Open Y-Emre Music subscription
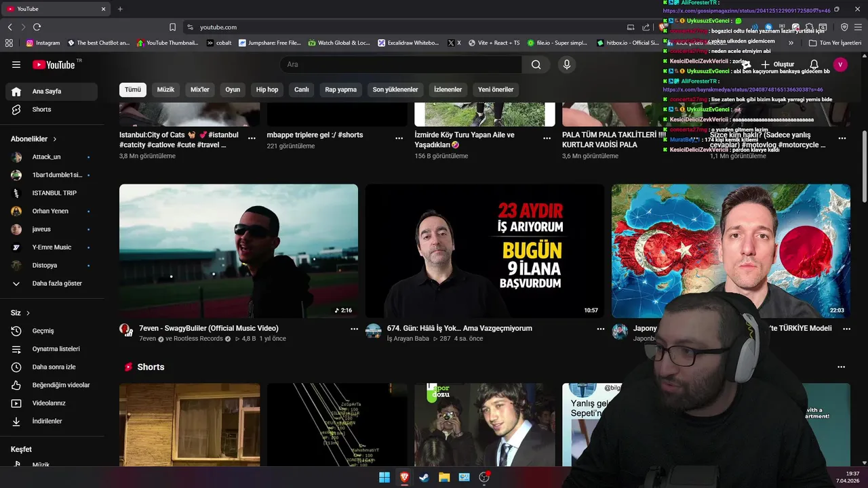868x488 pixels. (52, 247)
